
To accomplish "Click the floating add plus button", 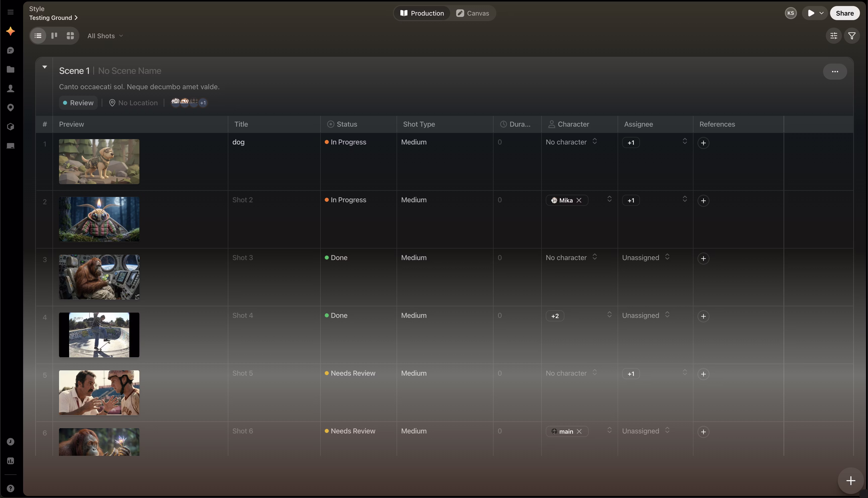I will pyautogui.click(x=851, y=481).
